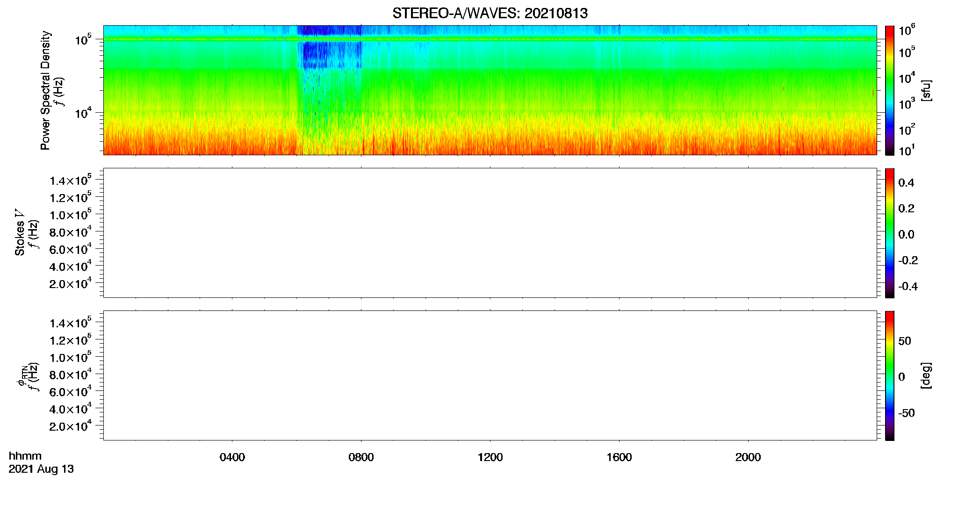Click the -0.2 label on Stokes color bar
Image resolution: width=980 pixels, height=505 pixels.
click(908, 260)
